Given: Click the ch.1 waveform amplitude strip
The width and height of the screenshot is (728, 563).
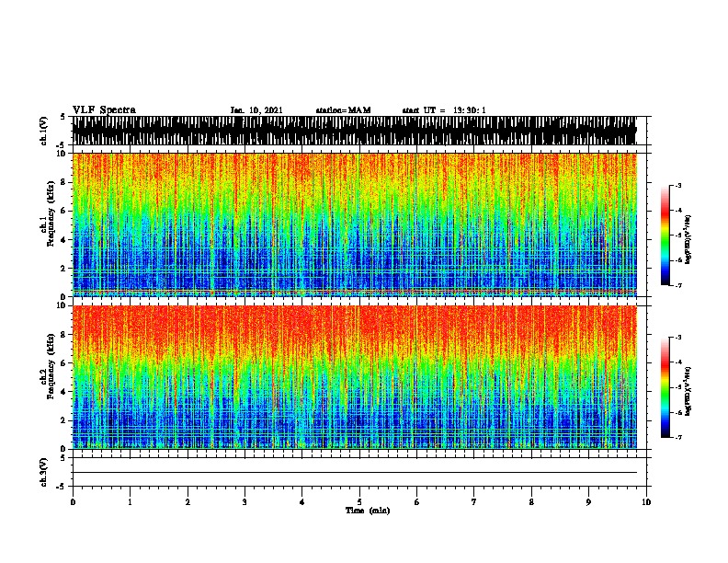Looking at the screenshot, I should pyautogui.click(x=354, y=131).
